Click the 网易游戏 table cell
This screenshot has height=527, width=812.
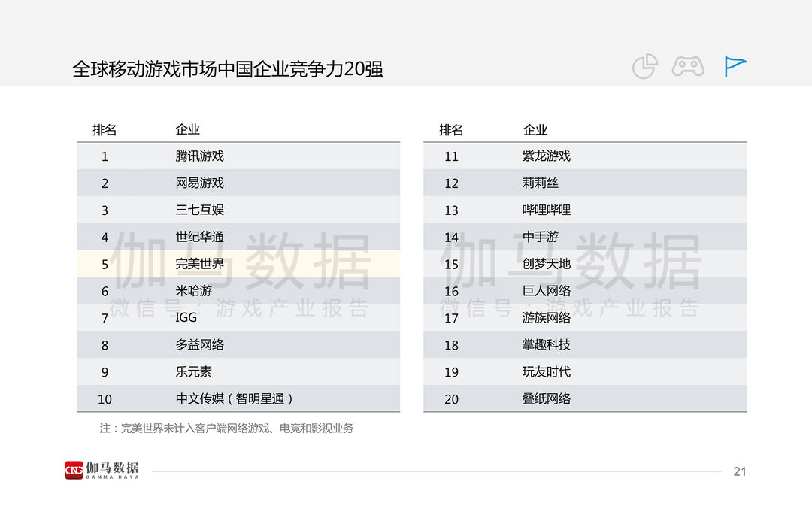(199, 183)
